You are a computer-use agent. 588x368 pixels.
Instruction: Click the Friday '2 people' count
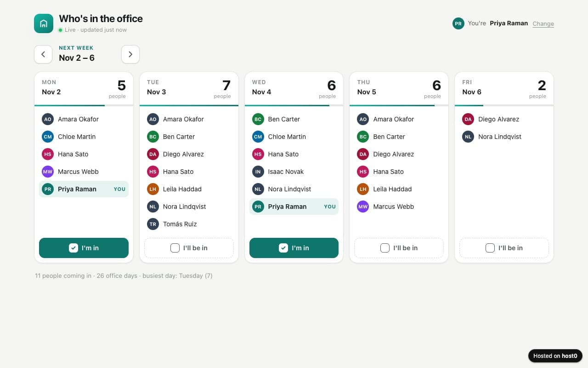(538, 89)
